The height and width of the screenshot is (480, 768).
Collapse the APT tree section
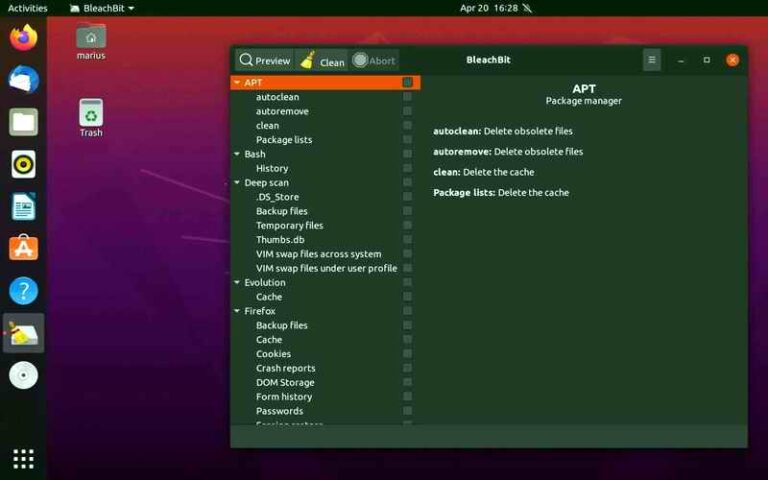[237, 83]
